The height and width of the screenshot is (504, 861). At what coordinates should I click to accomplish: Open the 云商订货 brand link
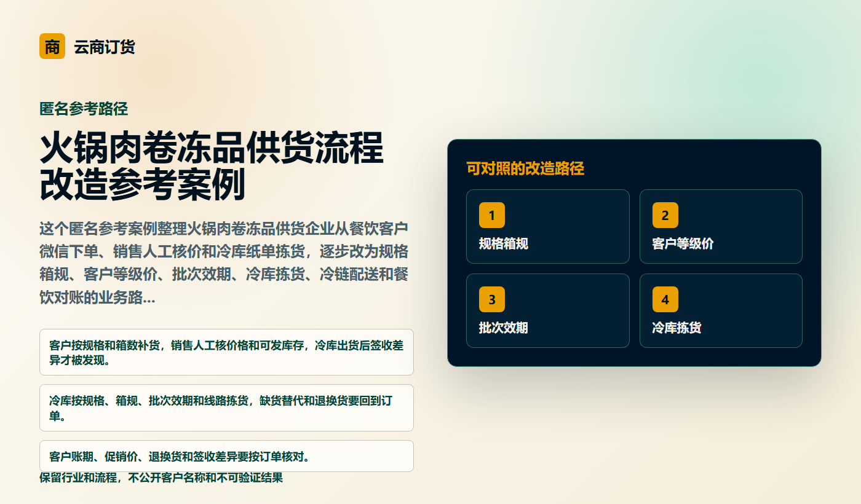(x=87, y=46)
